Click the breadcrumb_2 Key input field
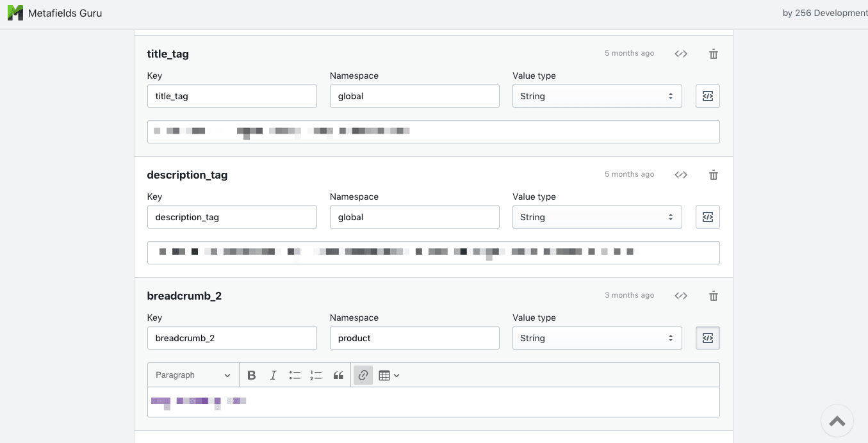Screen dimensions: 868x443 (232, 338)
